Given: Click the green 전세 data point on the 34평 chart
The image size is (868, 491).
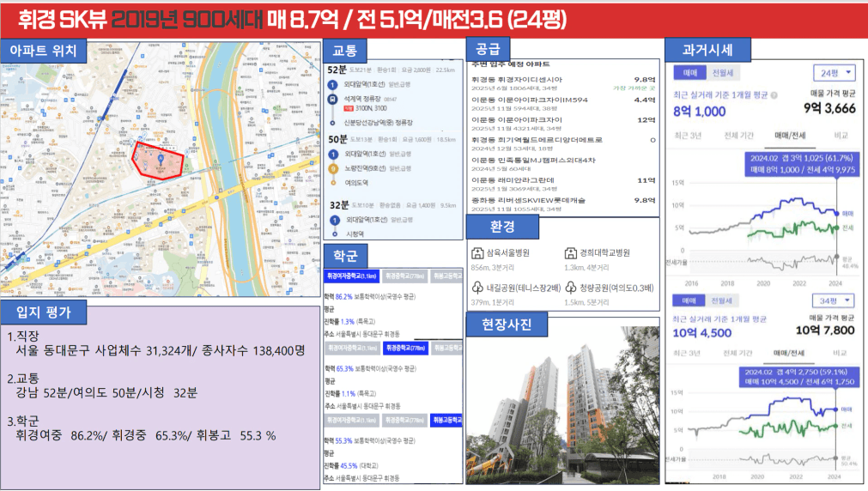Looking at the screenshot, I should click(x=835, y=427).
